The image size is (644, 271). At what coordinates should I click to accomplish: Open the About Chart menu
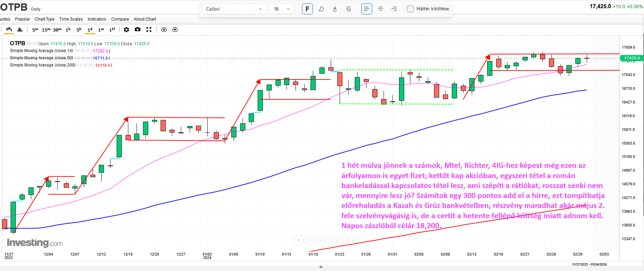pyautogui.click(x=145, y=19)
